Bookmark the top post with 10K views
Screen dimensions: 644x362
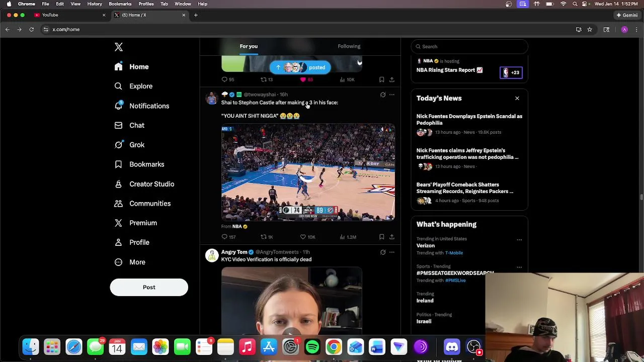(381, 79)
